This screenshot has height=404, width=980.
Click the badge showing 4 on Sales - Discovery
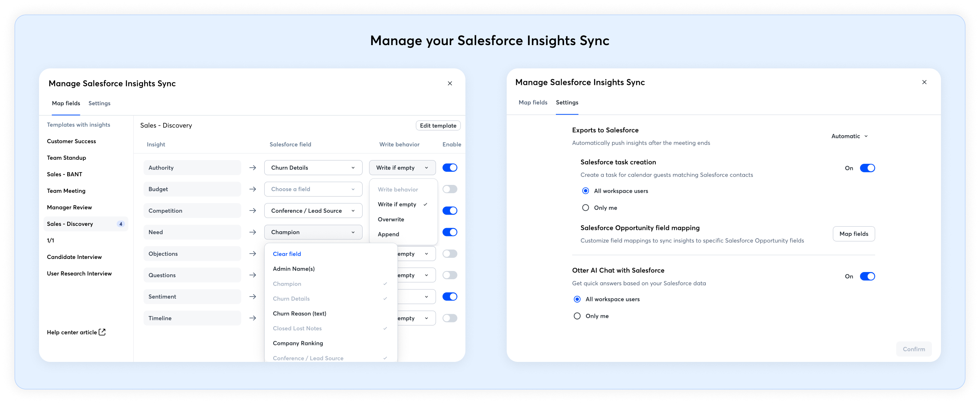[120, 224]
